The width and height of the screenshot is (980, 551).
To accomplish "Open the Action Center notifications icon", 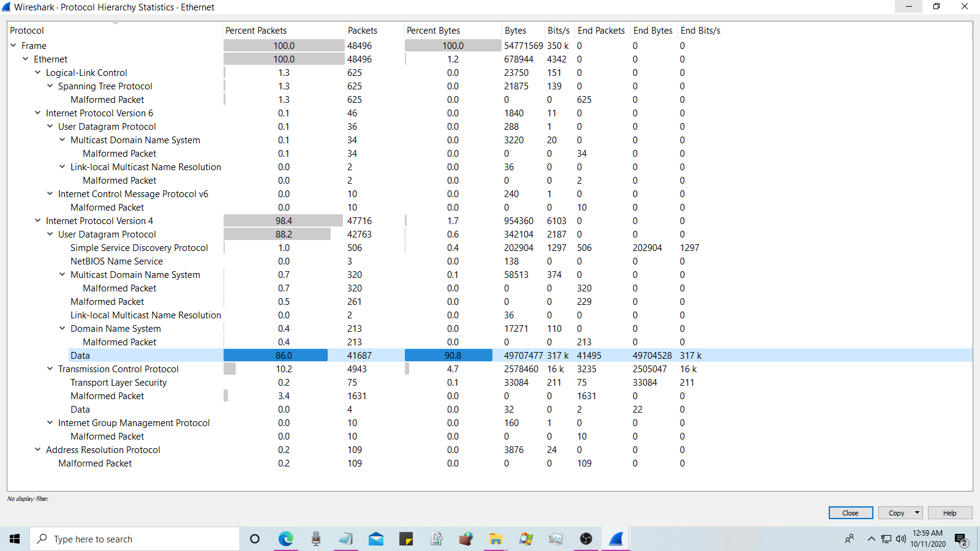I will 961,539.
